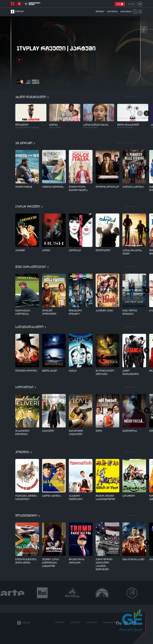The image size is (153, 644).
Task: Open the Facebook icon in the footer
Action: click(x=117, y=623)
